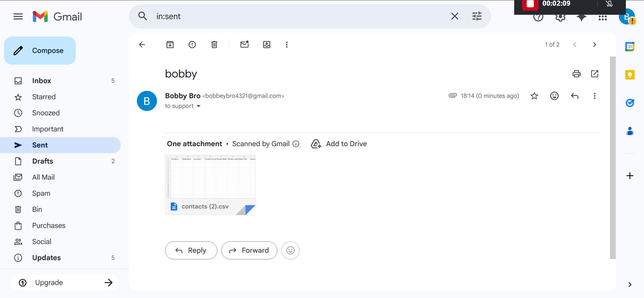Open the emoji reaction button near Forward
This screenshot has width=644, height=298.
click(x=290, y=250)
